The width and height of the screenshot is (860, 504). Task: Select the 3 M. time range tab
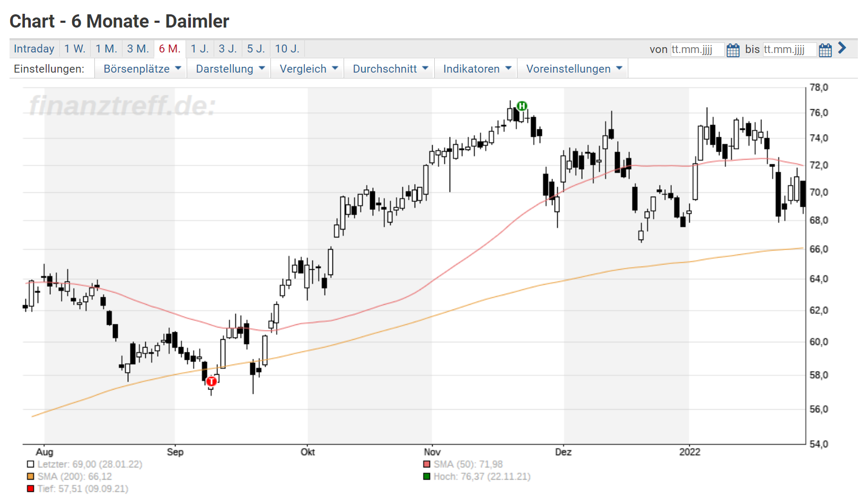point(138,49)
